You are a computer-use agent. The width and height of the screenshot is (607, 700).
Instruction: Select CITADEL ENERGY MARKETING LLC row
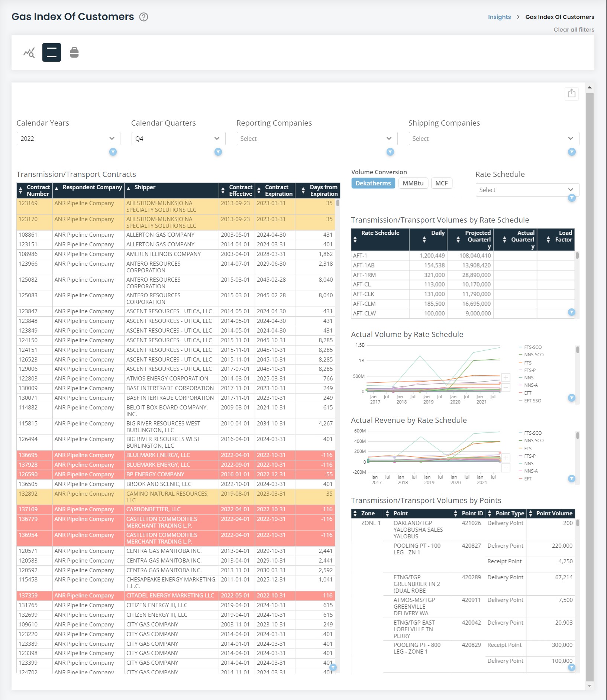coord(176,596)
